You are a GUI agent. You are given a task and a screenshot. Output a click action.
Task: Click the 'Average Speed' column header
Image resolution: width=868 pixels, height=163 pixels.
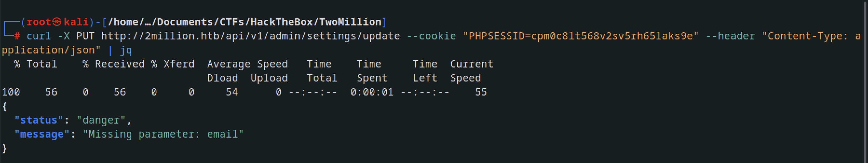click(248, 64)
